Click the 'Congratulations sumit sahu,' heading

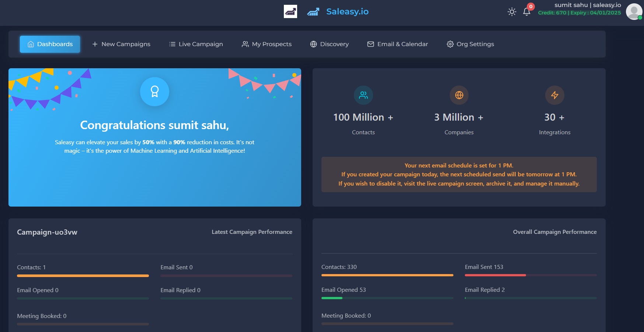(x=154, y=125)
